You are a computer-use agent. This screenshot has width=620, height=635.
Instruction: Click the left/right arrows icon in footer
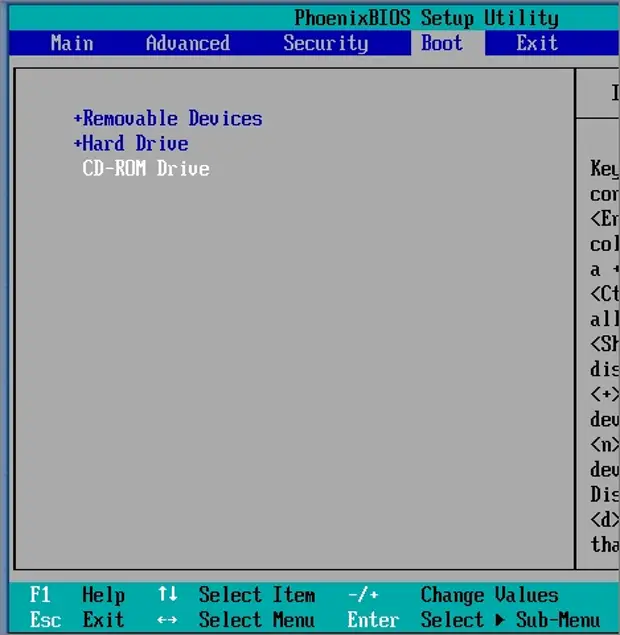pos(167,620)
